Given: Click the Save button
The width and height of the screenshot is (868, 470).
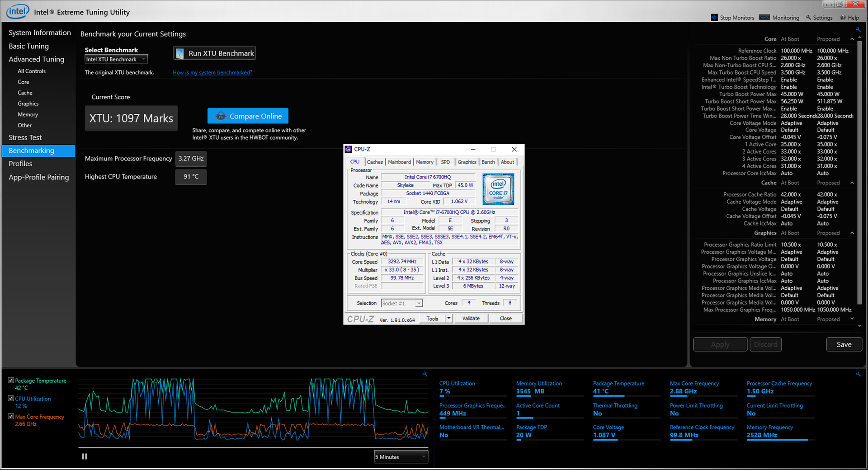Looking at the screenshot, I should click(x=844, y=344).
